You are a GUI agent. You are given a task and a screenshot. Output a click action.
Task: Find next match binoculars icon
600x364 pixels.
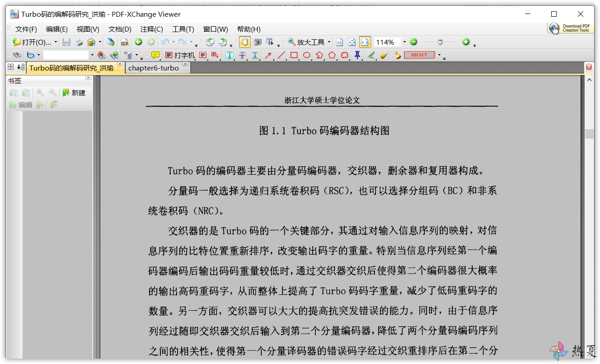(114, 55)
